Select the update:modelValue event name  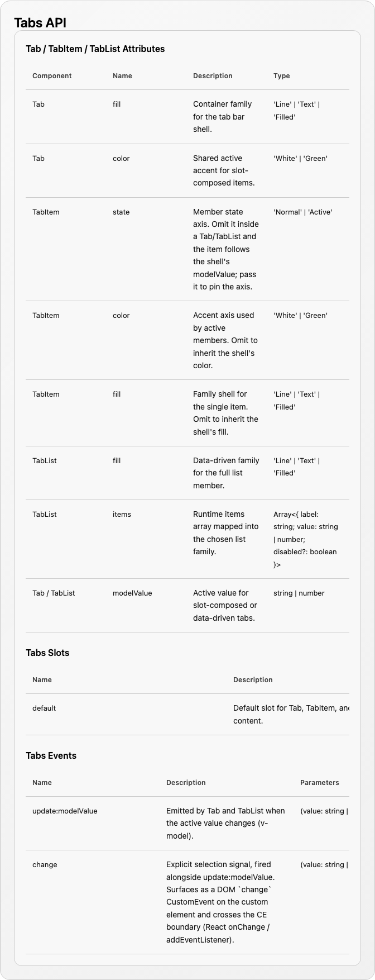click(65, 811)
